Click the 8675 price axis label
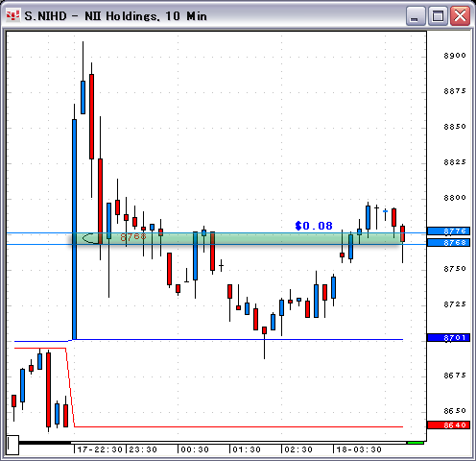The image size is (476, 461). 455,376
